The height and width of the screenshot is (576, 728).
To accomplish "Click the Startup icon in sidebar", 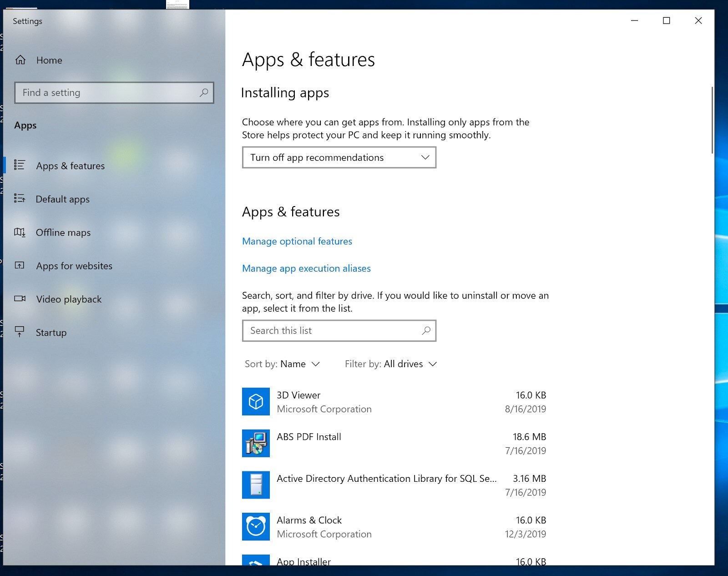I will (x=20, y=332).
